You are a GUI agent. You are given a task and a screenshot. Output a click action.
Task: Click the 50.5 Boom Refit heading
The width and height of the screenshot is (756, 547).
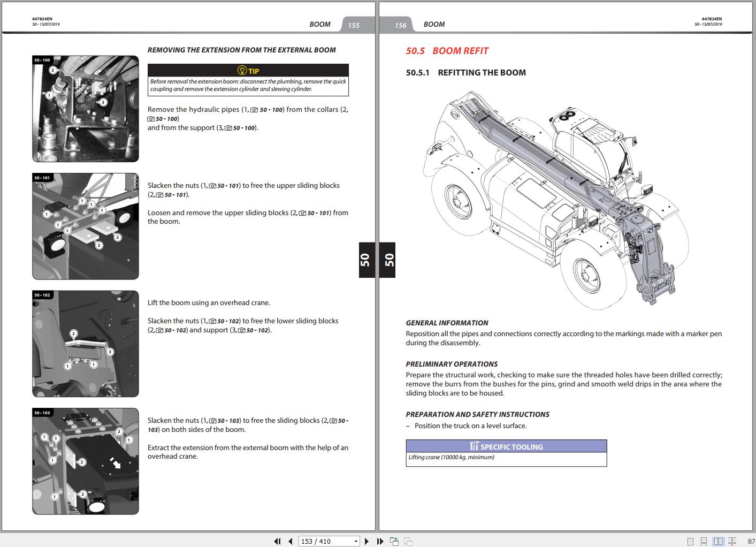(x=447, y=51)
